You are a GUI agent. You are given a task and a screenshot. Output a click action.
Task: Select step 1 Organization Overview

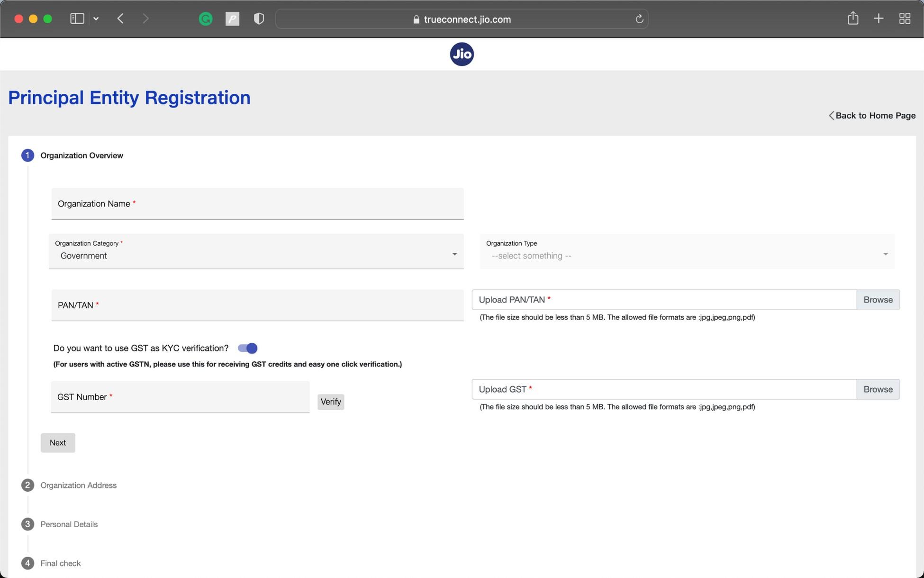(72, 156)
